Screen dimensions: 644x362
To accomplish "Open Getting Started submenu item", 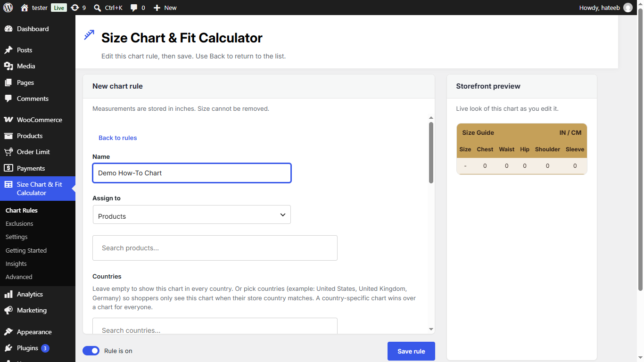I will (x=26, y=250).
